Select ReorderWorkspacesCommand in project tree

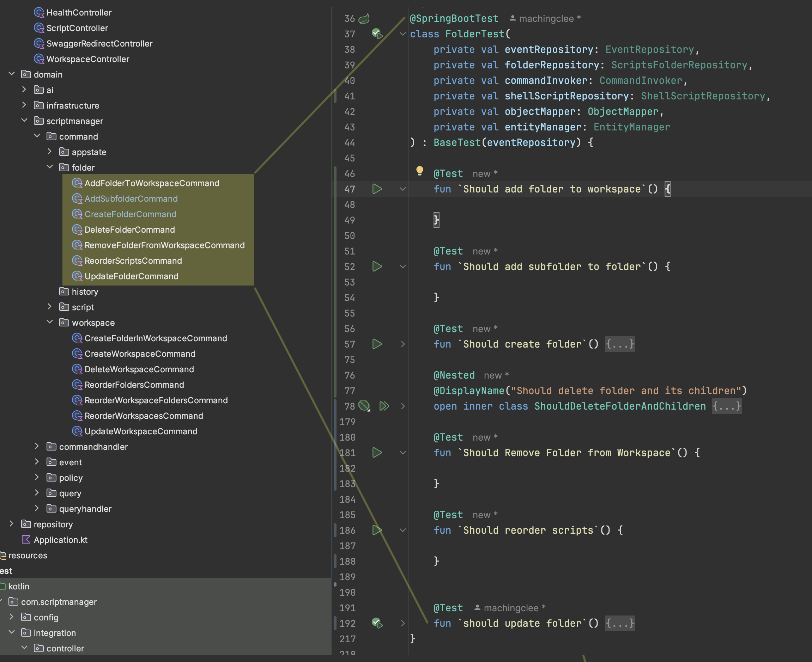pyautogui.click(x=144, y=416)
